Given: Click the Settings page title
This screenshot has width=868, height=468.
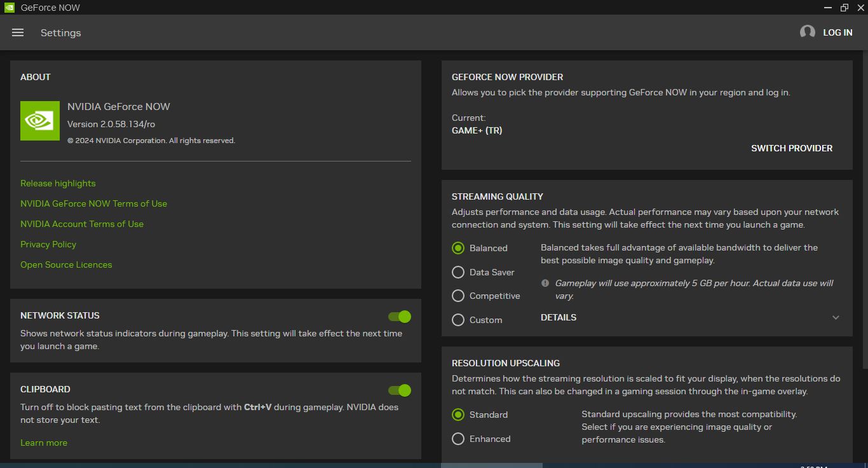Looking at the screenshot, I should click(61, 32).
